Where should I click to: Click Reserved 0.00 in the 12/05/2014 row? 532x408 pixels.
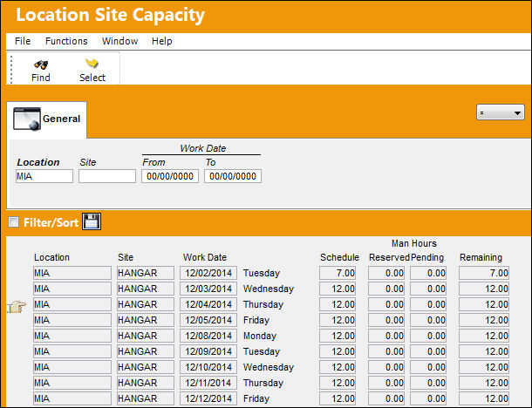pyautogui.click(x=386, y=320)
